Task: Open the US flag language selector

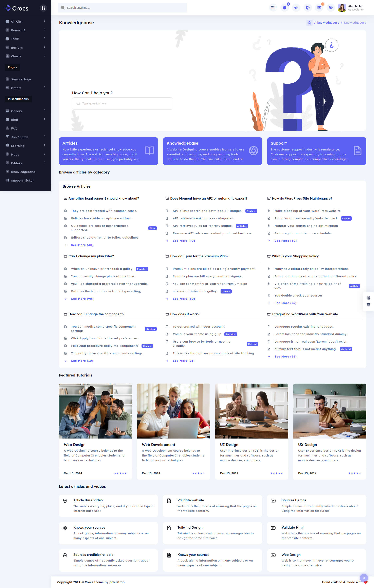Action: coord(273,7)
